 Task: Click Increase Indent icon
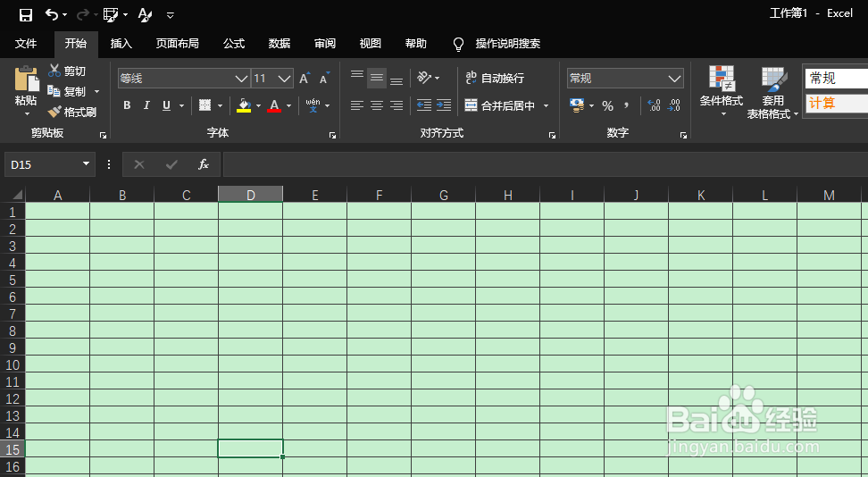click(444, 105)
